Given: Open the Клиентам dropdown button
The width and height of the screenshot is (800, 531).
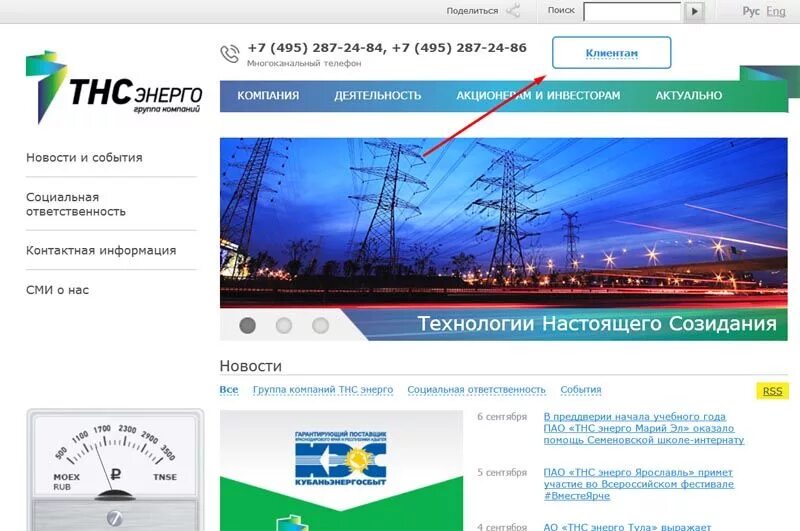Looking at the screenshot, I should (x=611, y=53).
